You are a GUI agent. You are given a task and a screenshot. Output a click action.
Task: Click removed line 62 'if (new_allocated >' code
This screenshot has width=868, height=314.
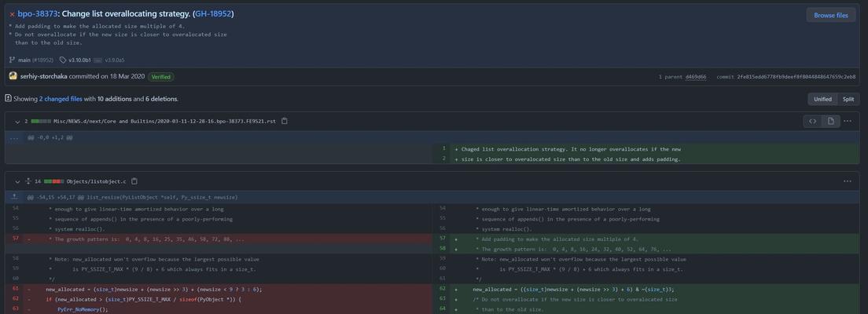coord(144,300)
